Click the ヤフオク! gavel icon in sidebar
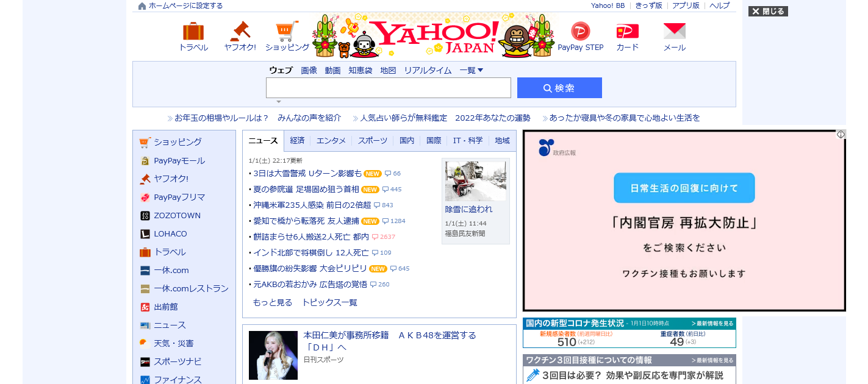Screen dimensions: 868x384 (x=145, y=179)
